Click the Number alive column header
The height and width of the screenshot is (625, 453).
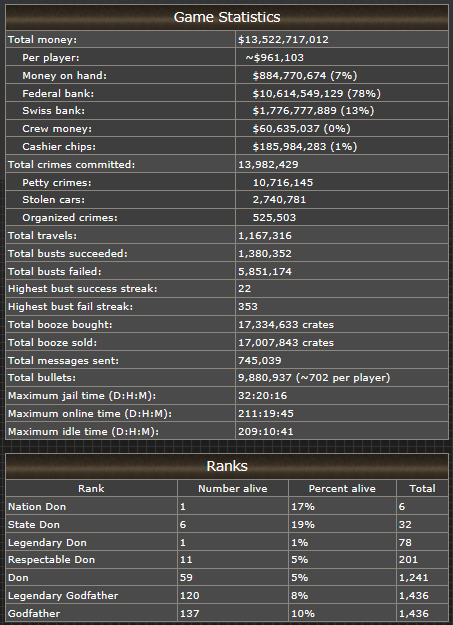[x=232, y=488]
